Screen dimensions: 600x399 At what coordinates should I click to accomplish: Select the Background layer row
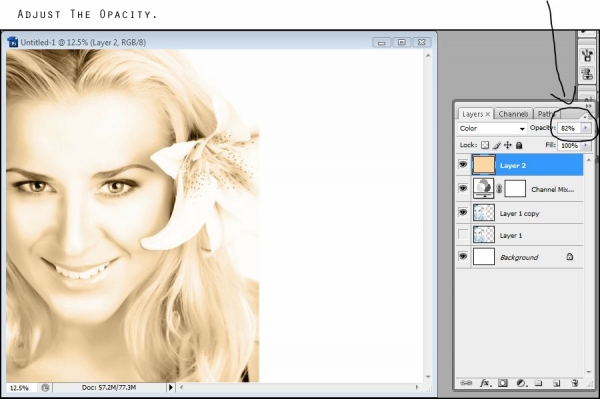coord(520,257)
